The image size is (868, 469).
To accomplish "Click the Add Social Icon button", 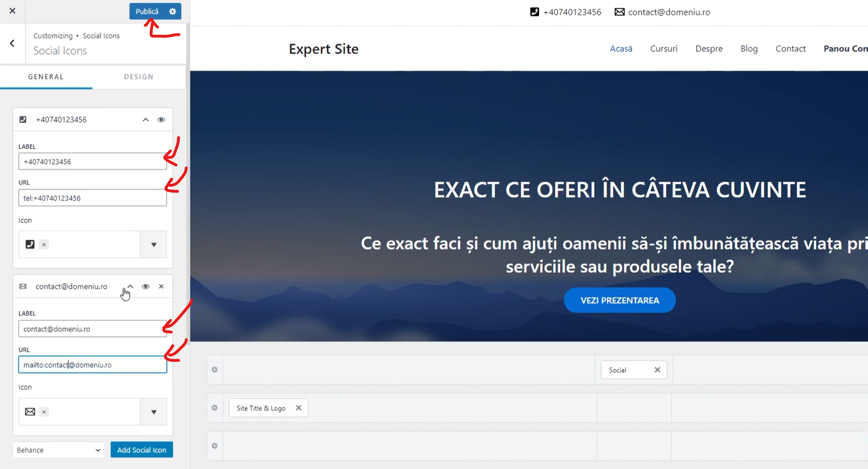I will click(141, 450).
